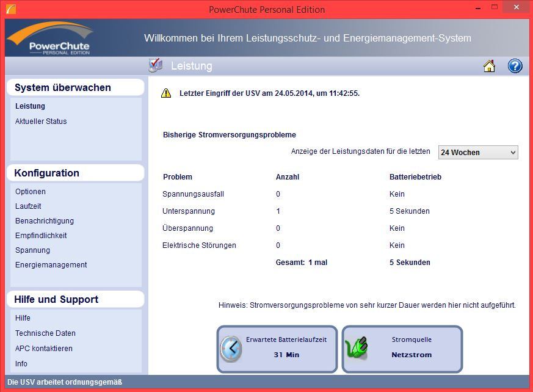Click the 'Letzter Eingriff der USV' message
Image resolution: width=533 pixels, height=392 pixels.
coord(269,93)
